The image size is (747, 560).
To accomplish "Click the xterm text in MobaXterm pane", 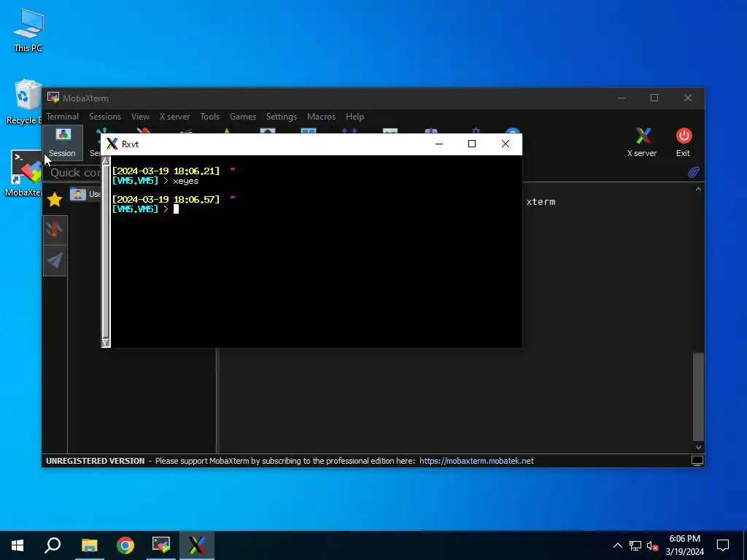I will (x=541, y=202).
